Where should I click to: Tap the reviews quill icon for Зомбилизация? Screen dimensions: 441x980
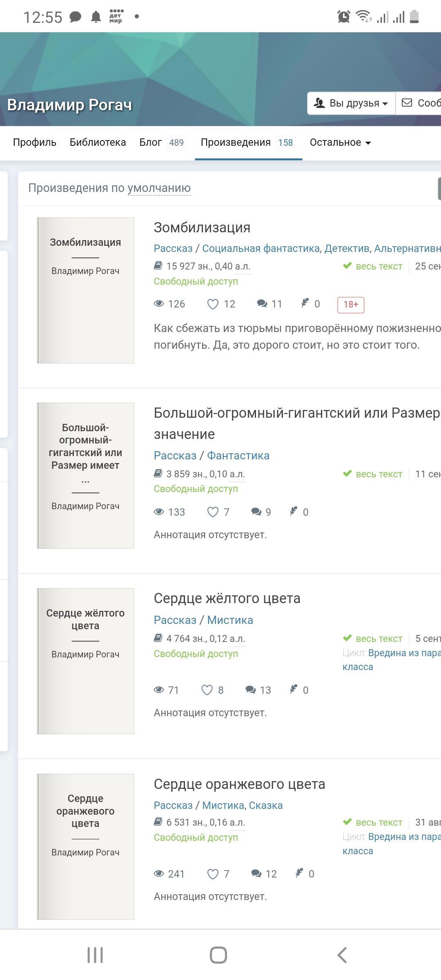coord(305,303)
